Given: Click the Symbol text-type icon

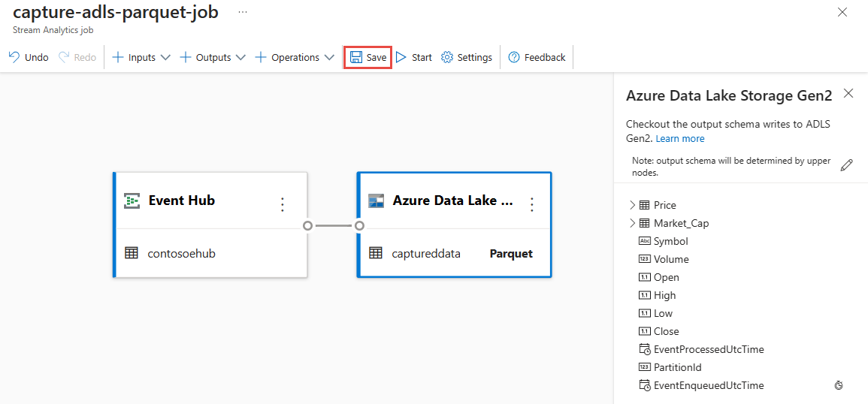Looking at the screenshot, I should [644, 241].
